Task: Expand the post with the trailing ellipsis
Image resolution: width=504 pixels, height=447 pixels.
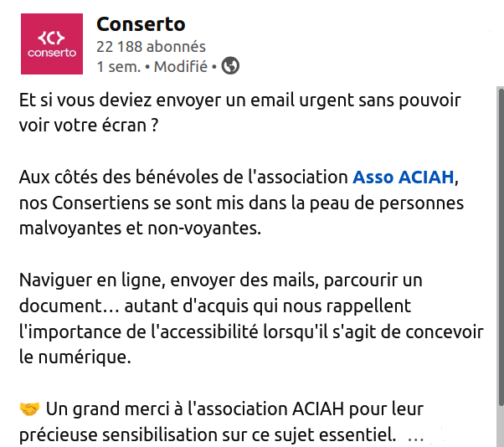Action: (x=415, y=438)
